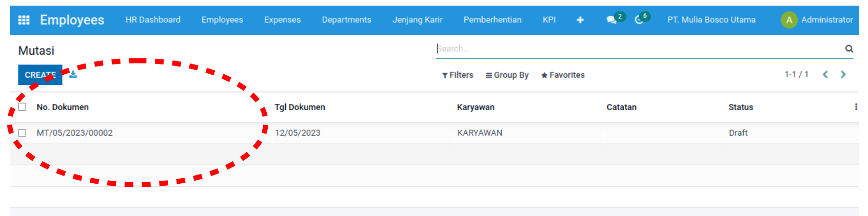Screen dimensions: 868x216
Task: Go to previous page arrow
Action: pos(825,75)
